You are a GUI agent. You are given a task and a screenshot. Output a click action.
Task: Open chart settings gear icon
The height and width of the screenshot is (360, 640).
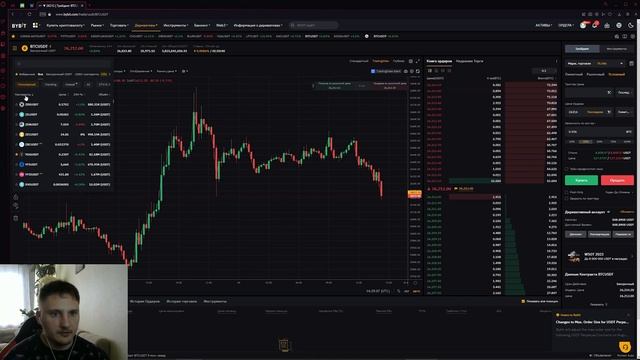tap(411, 71)
